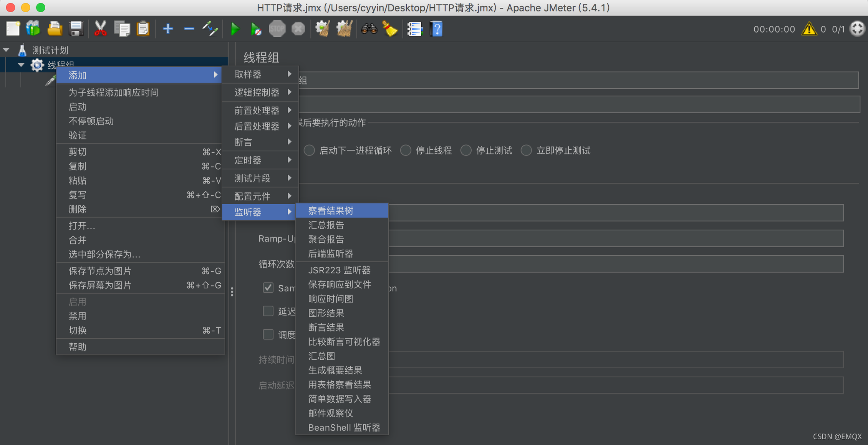The height and width of the screenshot is (445, 868).
Task: Expand the 逻辑控制器 submenu
Action: [260, 93]
